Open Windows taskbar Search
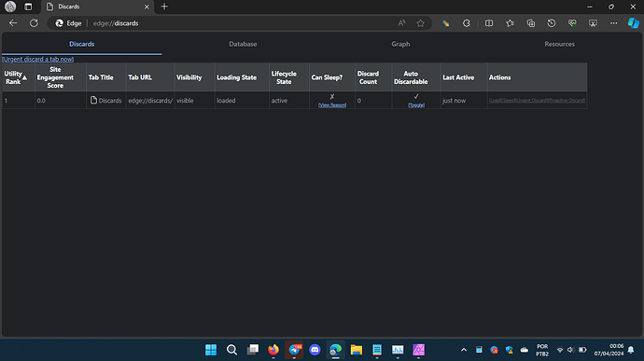644x361 pixels. (x=231, y=350)
